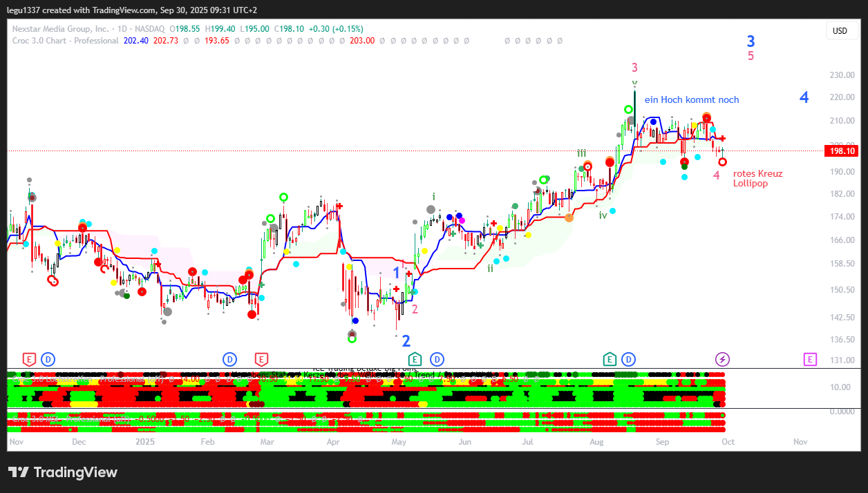Click the red earnings E icon in late February
Viewport: 868px width, 493px height.
pos(261,359)
